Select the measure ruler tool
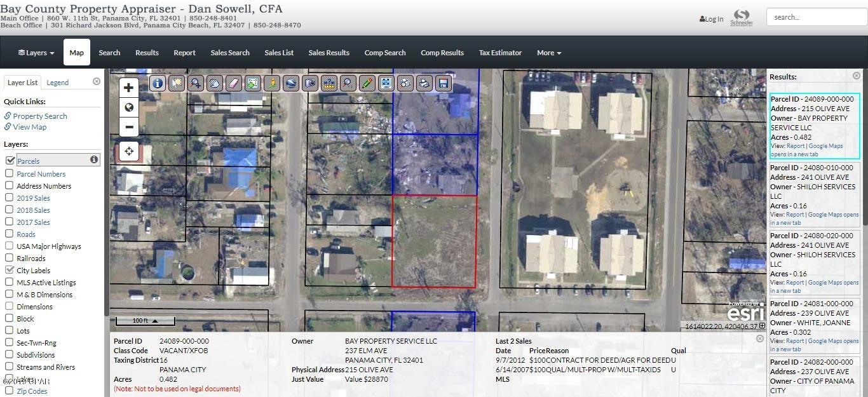This screenshot has height=397, width=868. coord(329,83)
